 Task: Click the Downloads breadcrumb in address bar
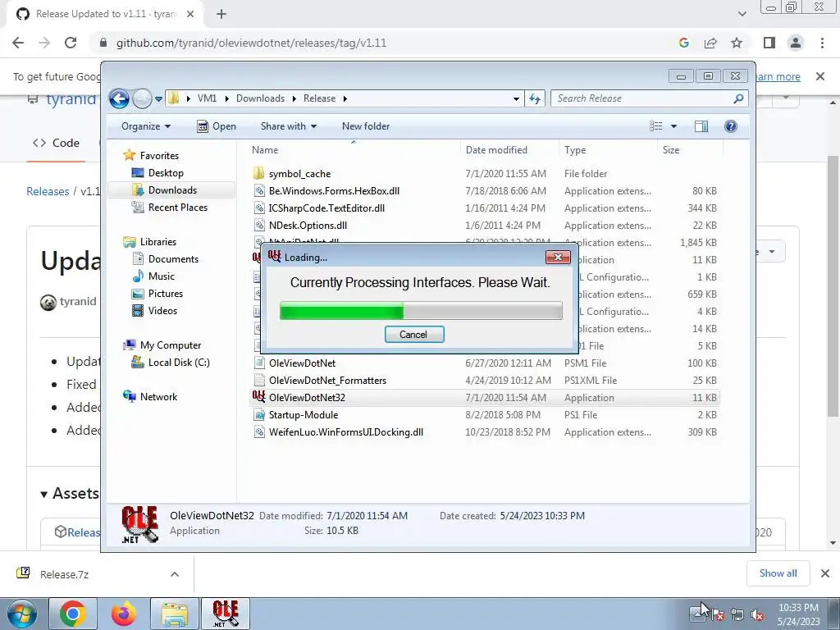(x=260, y=98)
